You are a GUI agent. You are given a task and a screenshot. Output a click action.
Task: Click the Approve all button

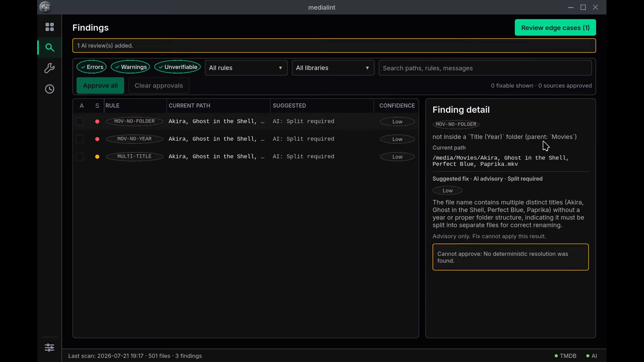(100, 85)
